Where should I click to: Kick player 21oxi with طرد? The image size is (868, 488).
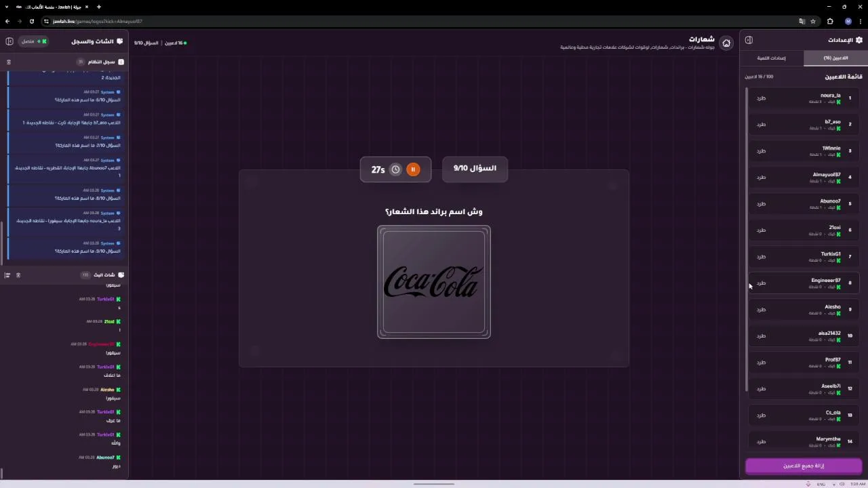tap(761, 230)
